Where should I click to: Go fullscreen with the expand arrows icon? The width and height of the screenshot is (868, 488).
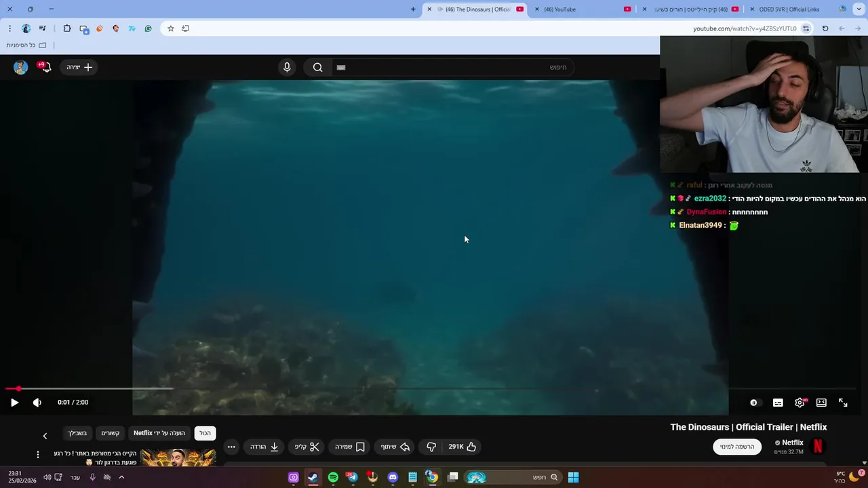(x=843, y=403)
